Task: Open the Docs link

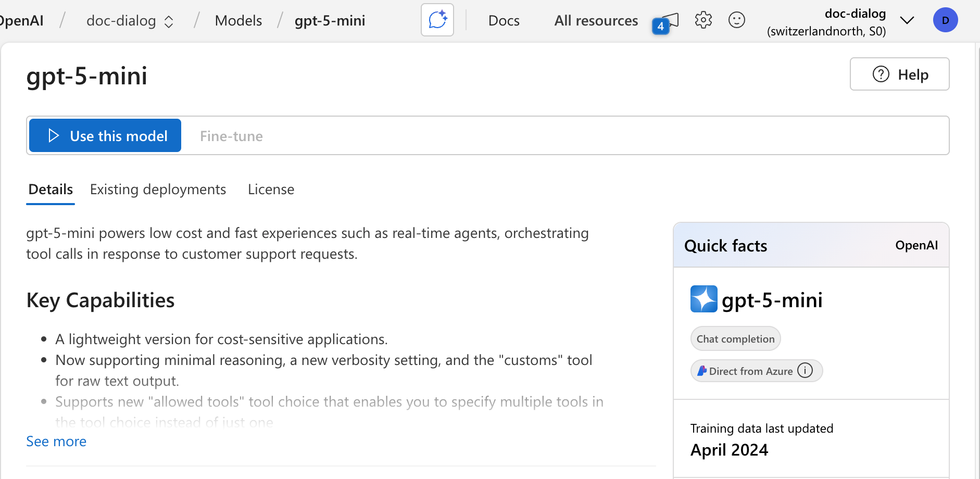Action: pos(504,21)
